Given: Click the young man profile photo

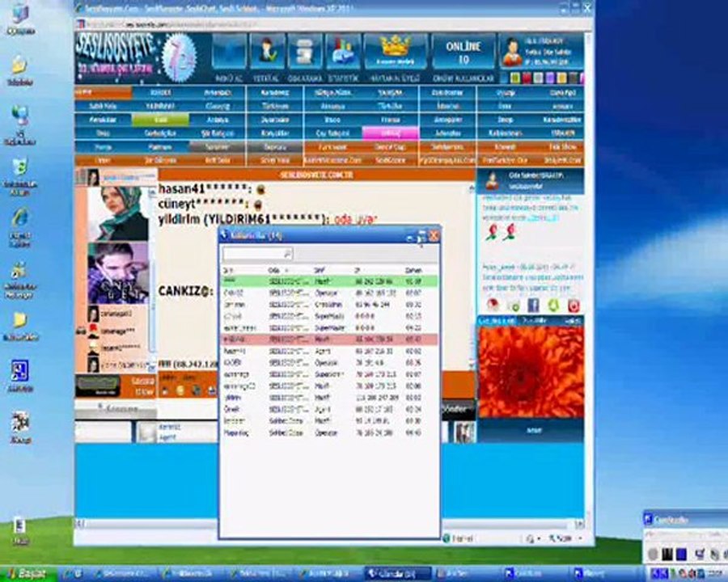Looking at the screenshot, I should click(118, 273).
